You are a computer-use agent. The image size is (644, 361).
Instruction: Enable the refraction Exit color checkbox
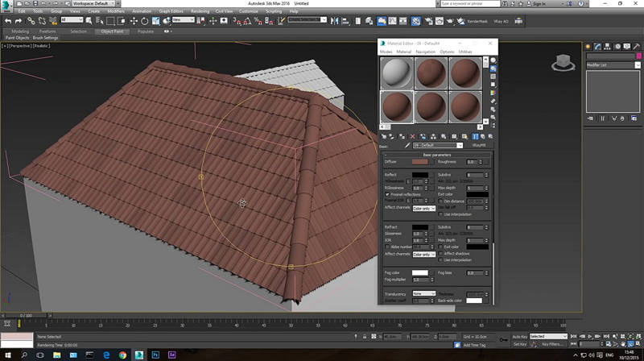coord(440,247)
